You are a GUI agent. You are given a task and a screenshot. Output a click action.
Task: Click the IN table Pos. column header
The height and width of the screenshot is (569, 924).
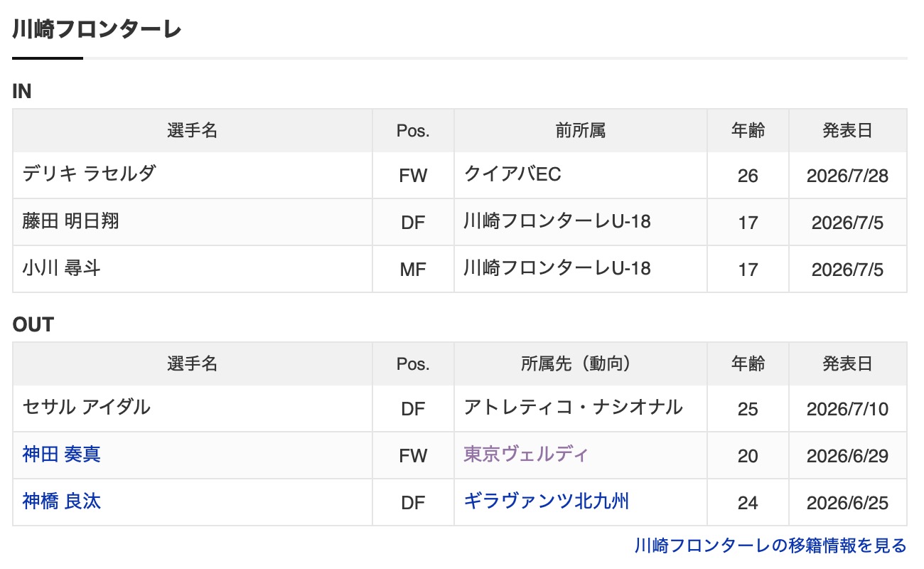tap(413, 130)
